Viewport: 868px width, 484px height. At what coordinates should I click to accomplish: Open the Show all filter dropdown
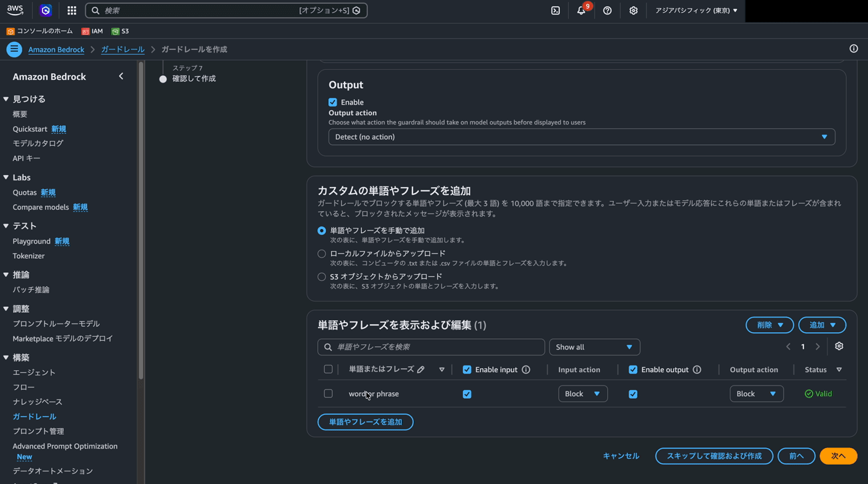pyautogui.click(x=595, y=347)
